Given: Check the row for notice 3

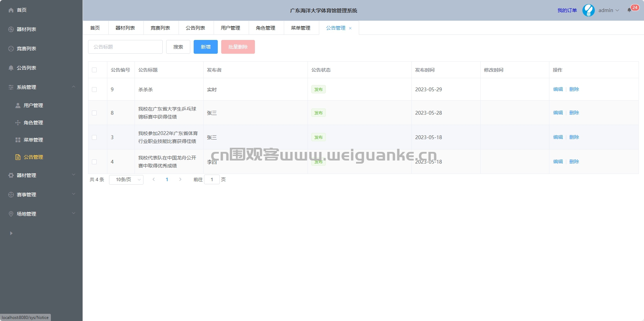Looking at the screenshot, I should 94,137.
